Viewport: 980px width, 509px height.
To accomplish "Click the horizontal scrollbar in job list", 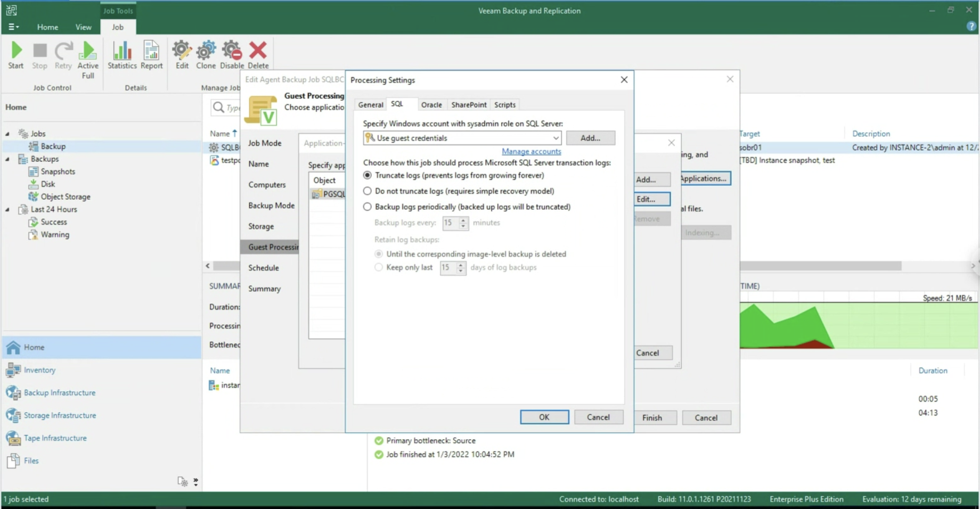I will click(x=820, y=266).
